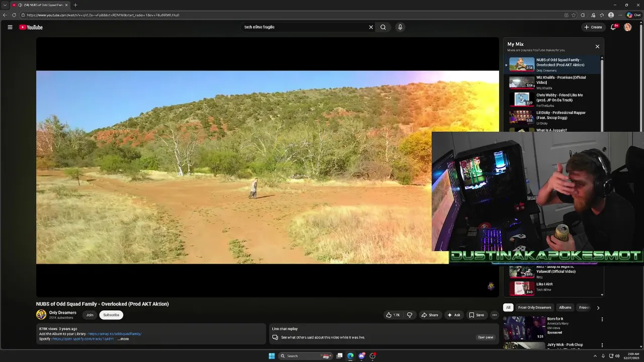Reload the page
The height and width of the screenshot is (362, 644).
(14, 15)
